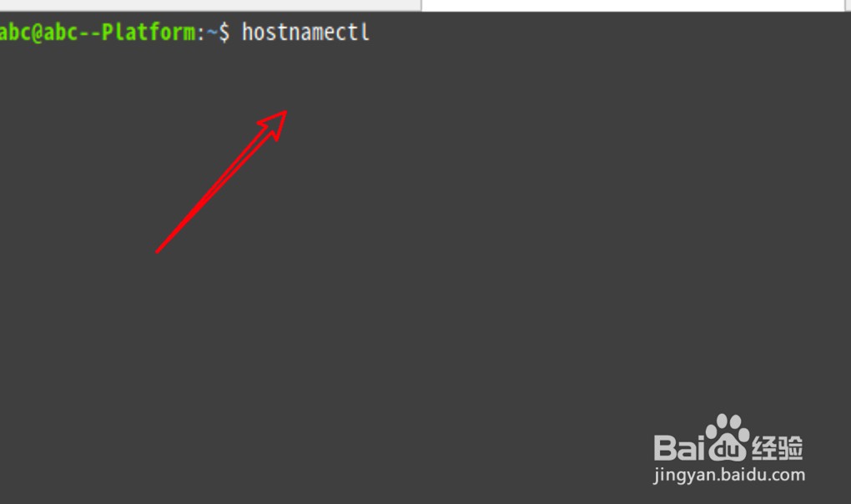
Task: Place cursor right after hostnamectl
Action: tap(372, 33)
